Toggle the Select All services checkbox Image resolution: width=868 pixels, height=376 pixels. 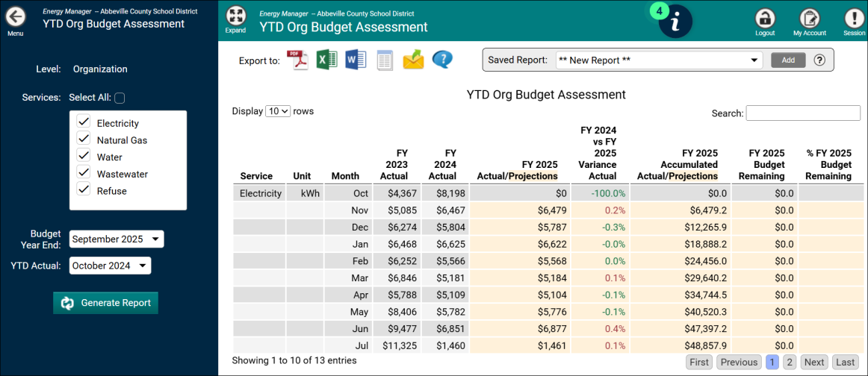pyautogui.click(x=120, y=98)
